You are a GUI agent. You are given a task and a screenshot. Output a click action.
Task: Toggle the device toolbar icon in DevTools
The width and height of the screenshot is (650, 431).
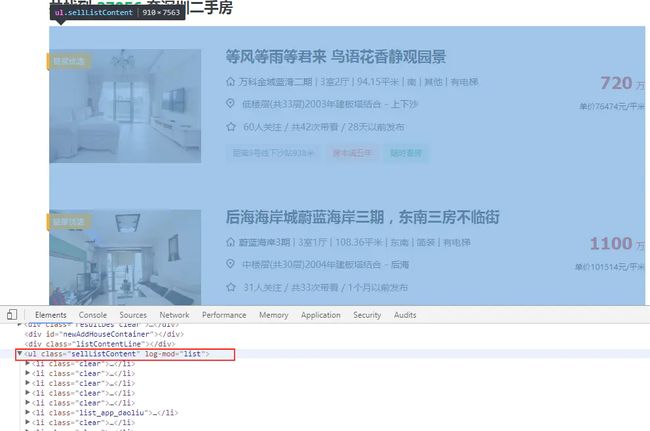tap(12, 315)
